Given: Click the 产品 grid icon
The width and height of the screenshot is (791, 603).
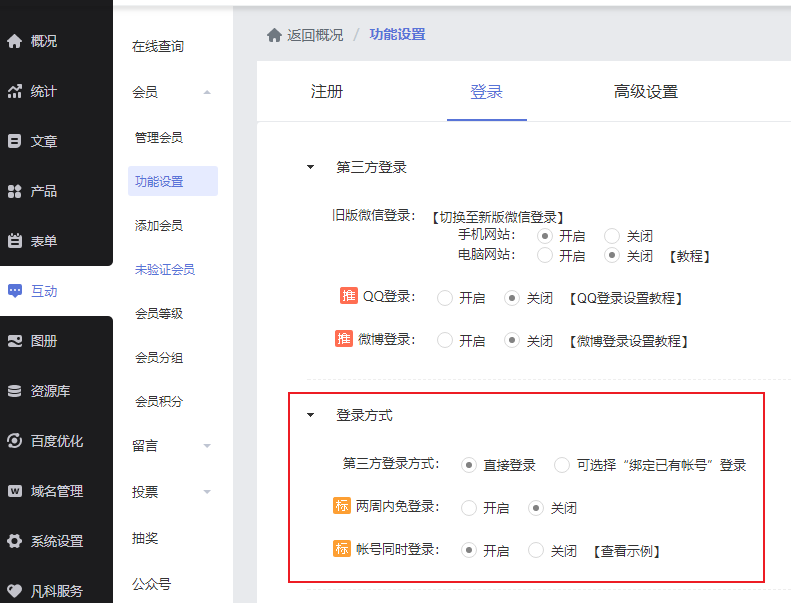Looking at the screenshot, I should click(x=15, y=191).
